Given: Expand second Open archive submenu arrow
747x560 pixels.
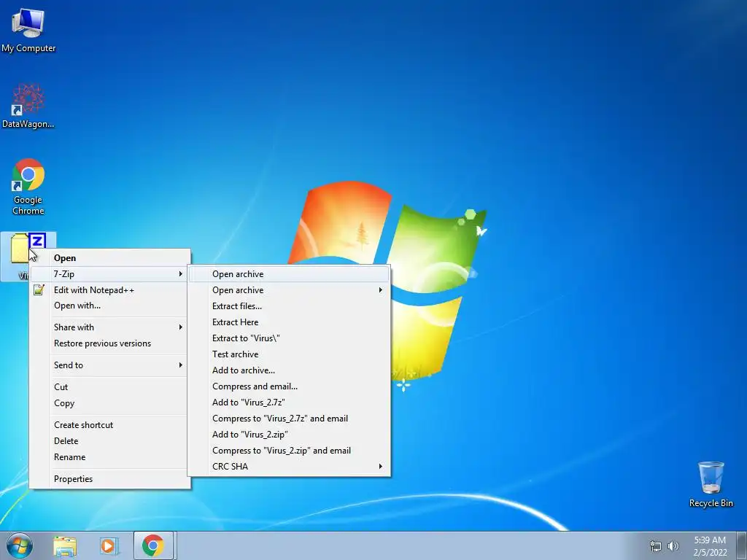Looking at the screenshot, I should tap(380, 290).
